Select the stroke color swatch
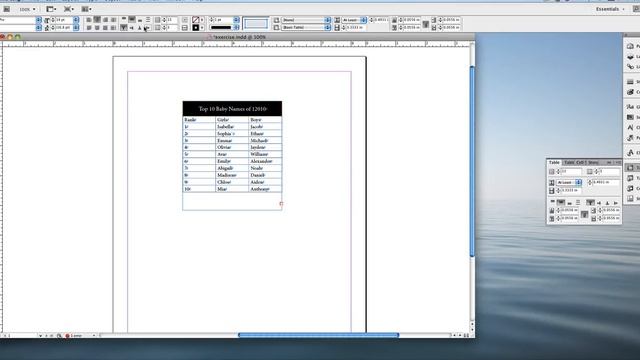The height and width of the screenshot is (360, 640). click(196, 20)
